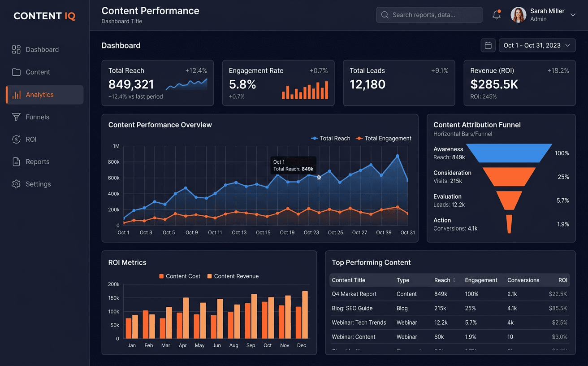
Task: Click the Engagement column header
Action: pos(481,280)
